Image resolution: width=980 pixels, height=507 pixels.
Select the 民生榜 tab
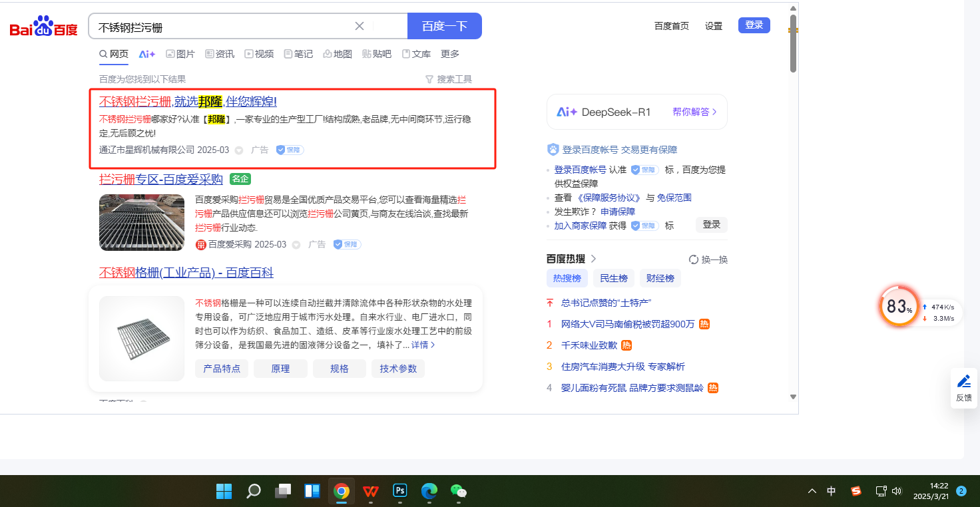(613, 278)
